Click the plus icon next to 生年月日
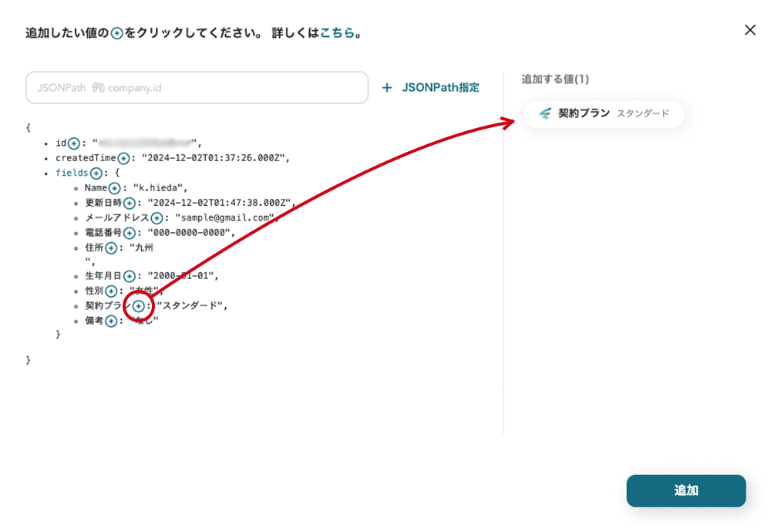Image resolution: width=771 pixels, height=532 pixels. pos(130,276)
